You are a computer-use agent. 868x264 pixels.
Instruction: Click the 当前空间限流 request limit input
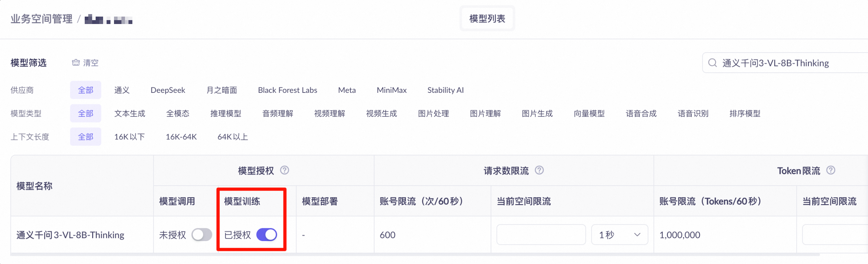(541, 235)
